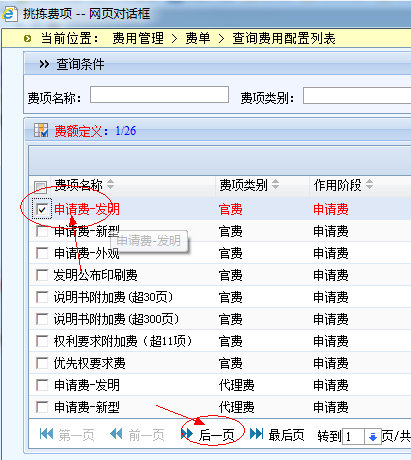The image size is (411, 460).
Task: Click the 费额定义 table icon
Action: (x=41, y=130)
